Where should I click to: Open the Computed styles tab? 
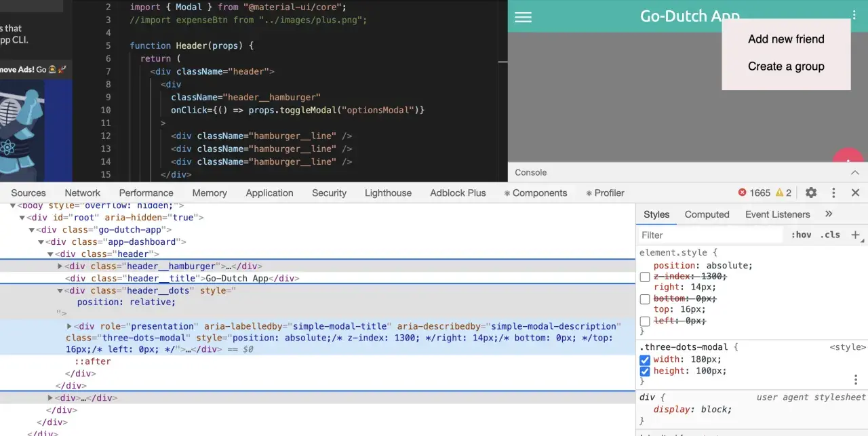pyautogui.click(x=707, y=214)
